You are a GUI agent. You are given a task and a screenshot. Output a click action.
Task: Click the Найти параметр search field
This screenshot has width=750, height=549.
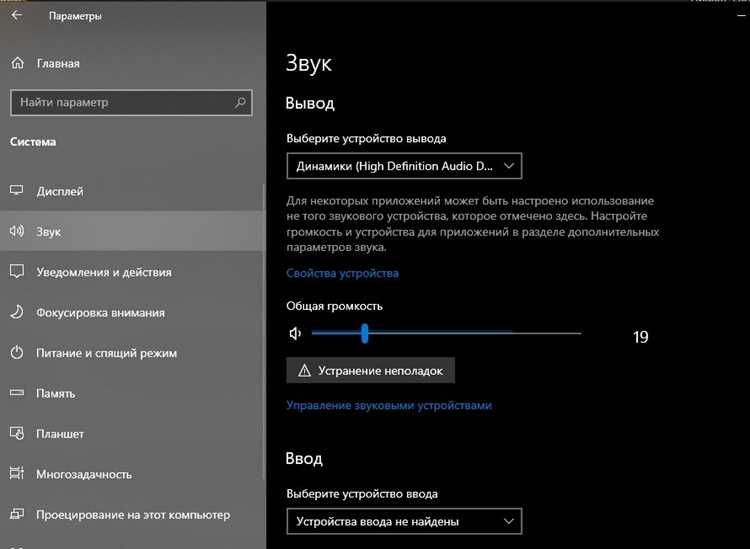pyautogui.click(x=131, y=102)
